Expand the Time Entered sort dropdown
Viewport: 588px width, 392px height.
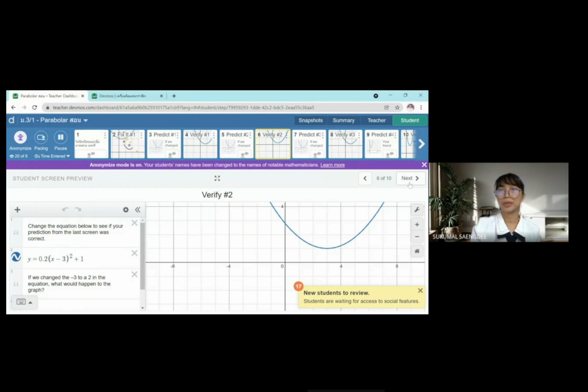pyautogui.click(x=52, y=156)
